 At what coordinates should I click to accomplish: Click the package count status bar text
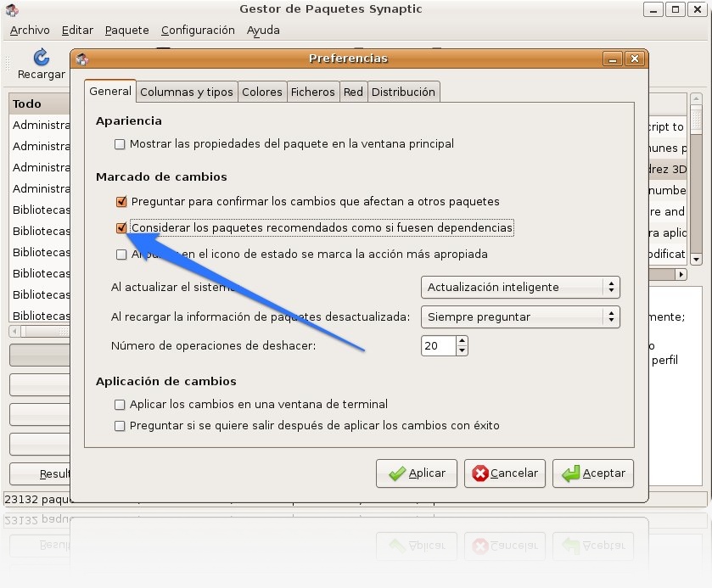tap(38, 500)
